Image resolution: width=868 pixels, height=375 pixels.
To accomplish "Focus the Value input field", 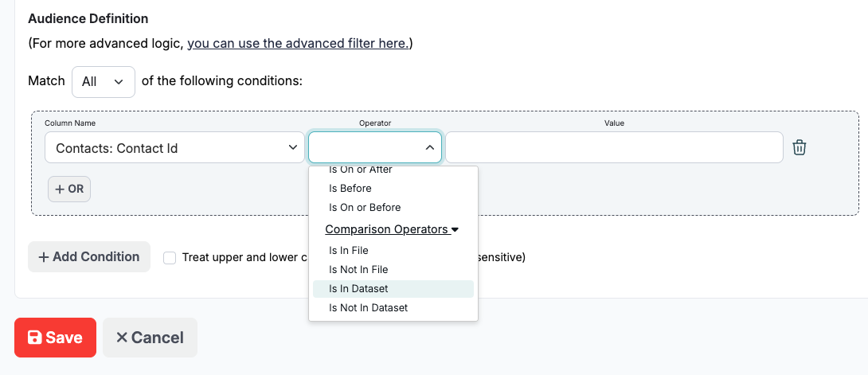I will (x=613, y=147).
